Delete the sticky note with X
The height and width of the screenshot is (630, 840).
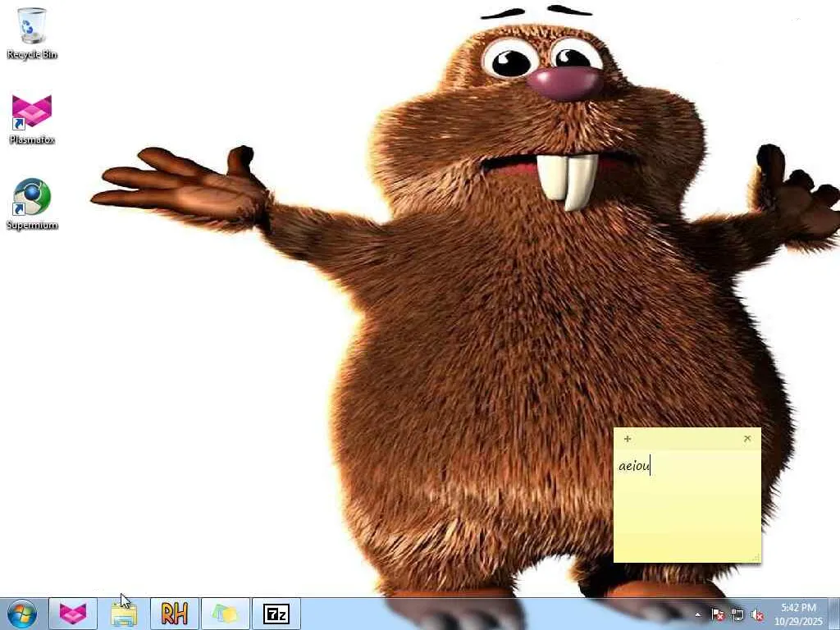(747, 439)
